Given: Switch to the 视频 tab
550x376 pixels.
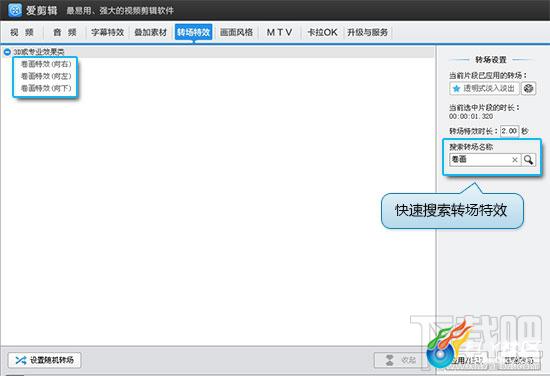Looking at the screenshot, I should point(22,32).
